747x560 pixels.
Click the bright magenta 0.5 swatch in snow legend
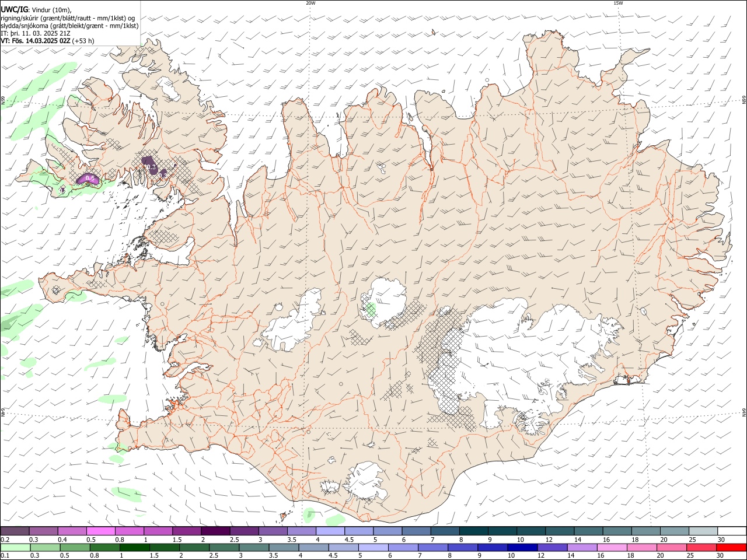point(101,531)
